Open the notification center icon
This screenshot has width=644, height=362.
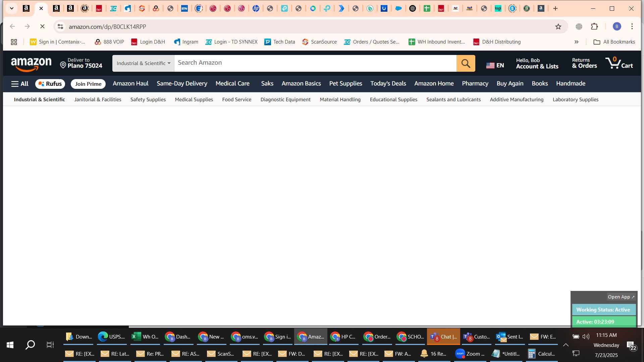tap(632, 346)
